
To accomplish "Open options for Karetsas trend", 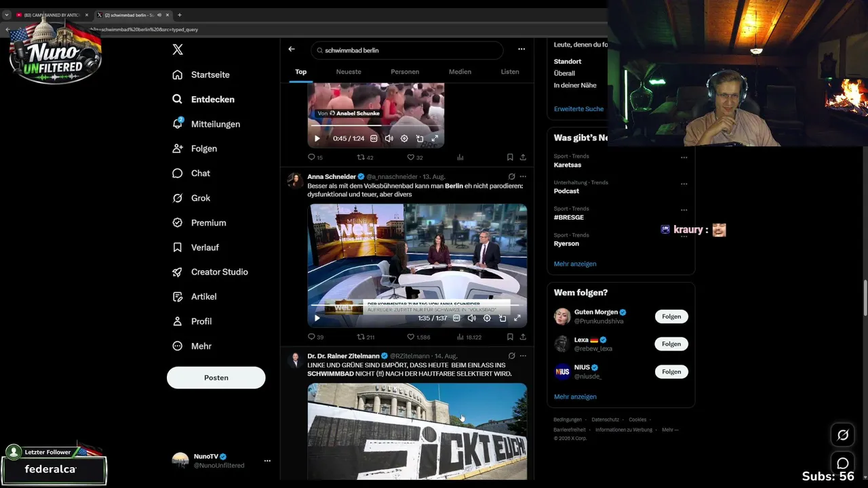I will tap(684, 157).
